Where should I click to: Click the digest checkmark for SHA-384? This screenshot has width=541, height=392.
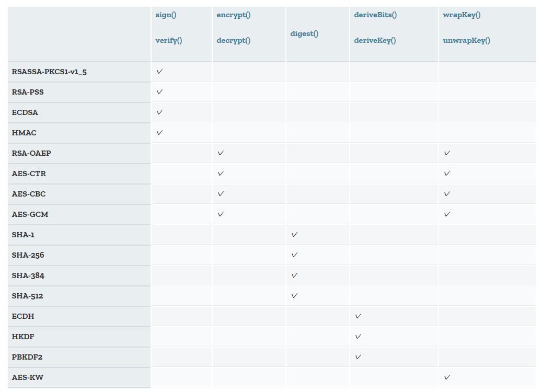[x=294, y=275]
